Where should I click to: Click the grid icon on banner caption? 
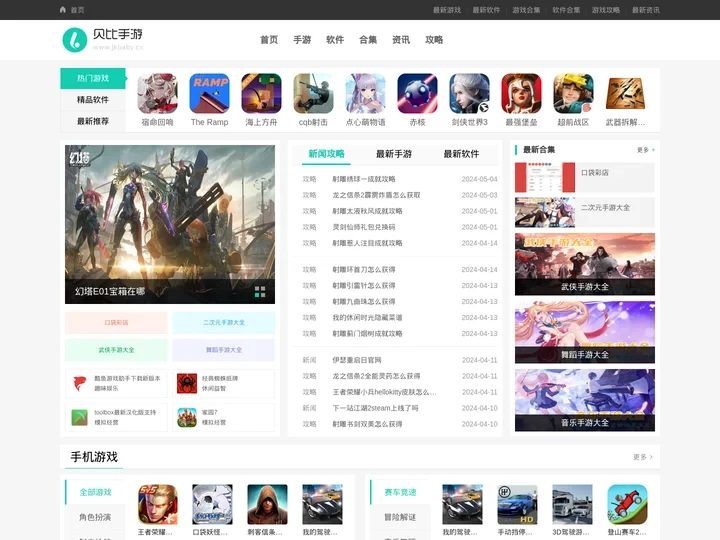260,292
